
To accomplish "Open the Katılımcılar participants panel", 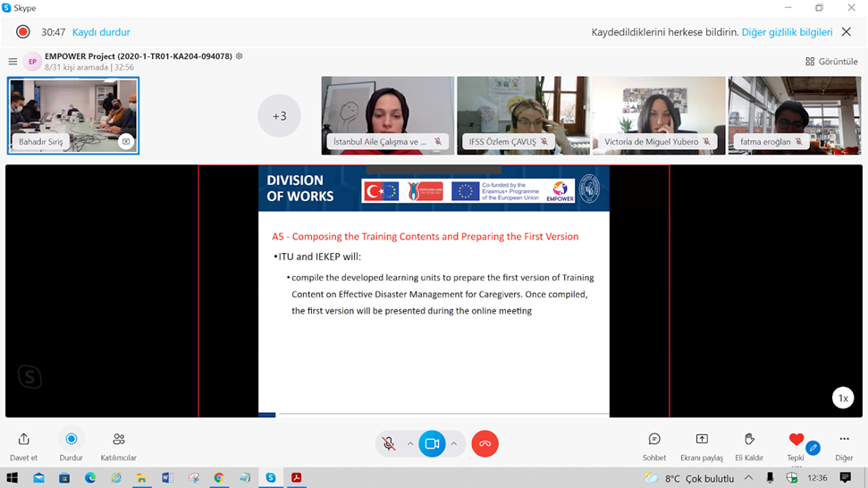I will (118, 440).
